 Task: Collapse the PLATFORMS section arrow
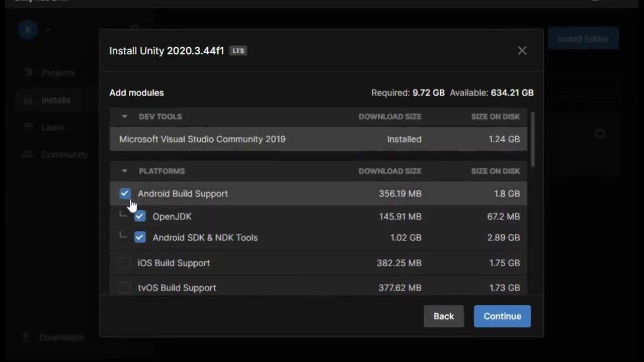point(124,171)
